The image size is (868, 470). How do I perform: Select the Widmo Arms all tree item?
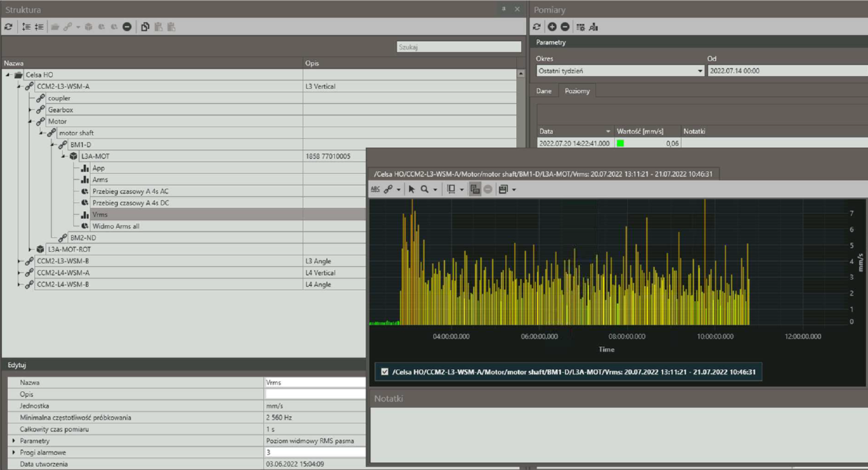[116, 226]
